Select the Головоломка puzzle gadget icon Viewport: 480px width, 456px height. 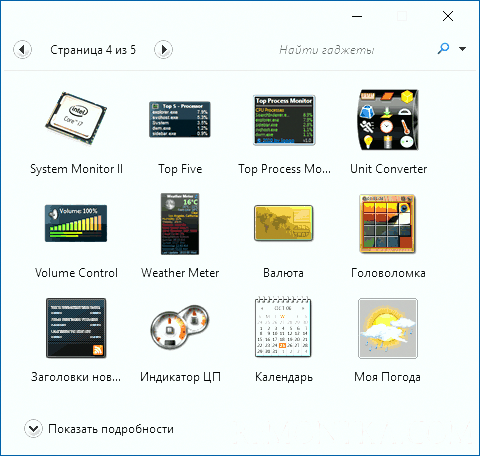[388, 224]
